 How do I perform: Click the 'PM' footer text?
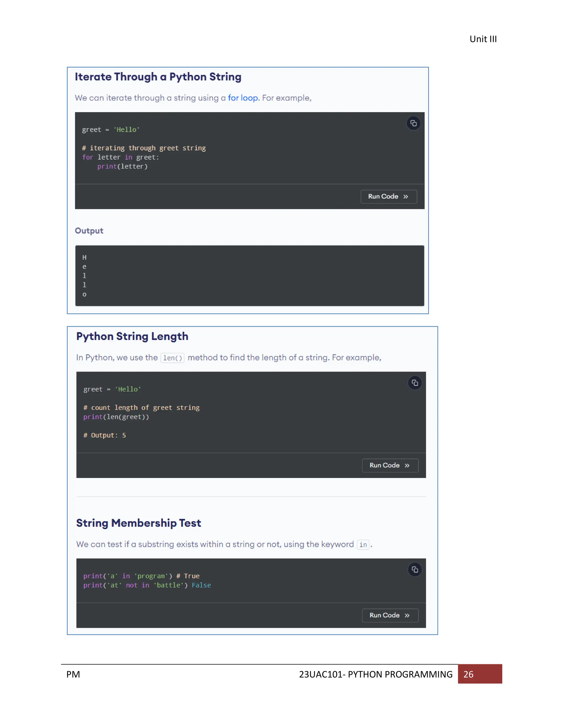pos(73,674)
